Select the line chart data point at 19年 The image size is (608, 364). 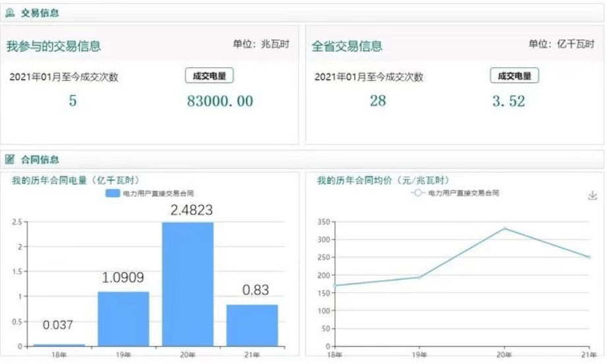pyautogui.click(x=419, y=277)
